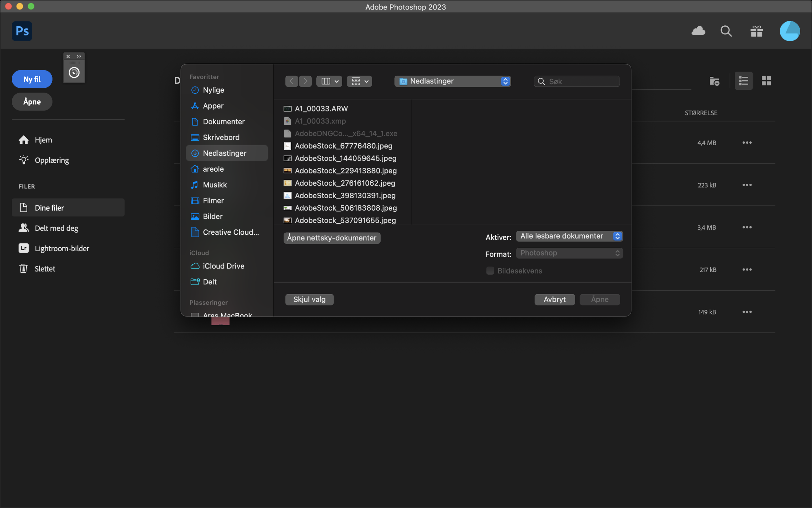This screenshot has width=812, height=508.
Task: Select Skrivebord in dialog favorites
Action: [x=227, y=137]
